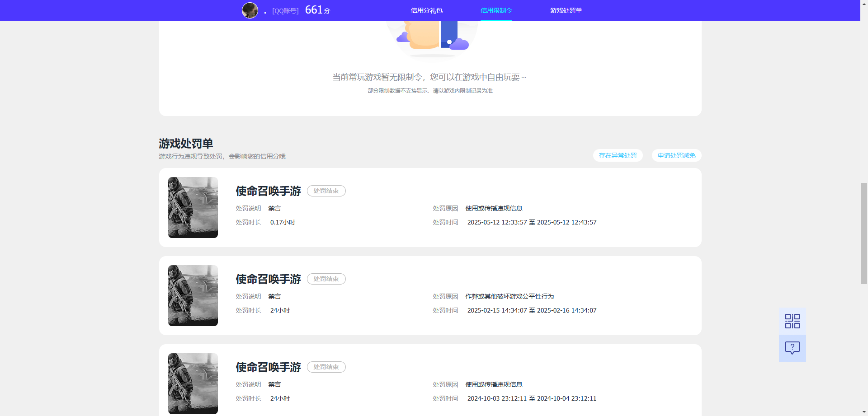Click reason 作弊或其他破坏游戏公平性行为

pyautogui.click(x=509, y=296)
